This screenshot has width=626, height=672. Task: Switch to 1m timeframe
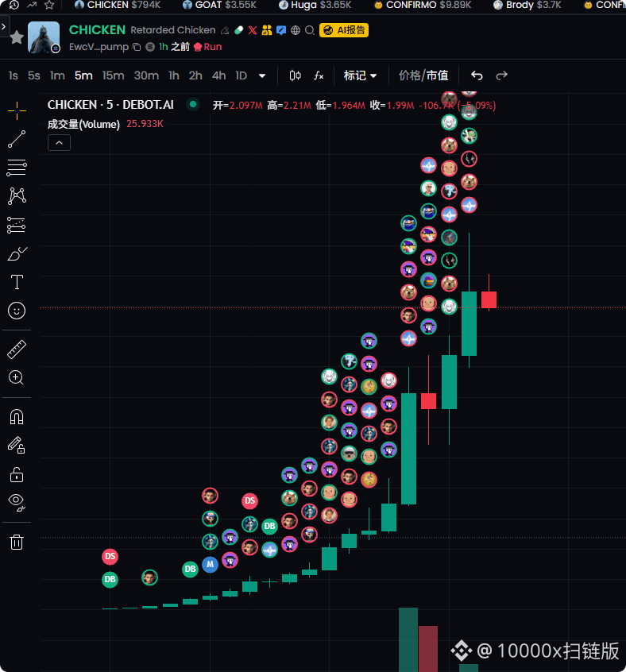click(x=57, y=75)
